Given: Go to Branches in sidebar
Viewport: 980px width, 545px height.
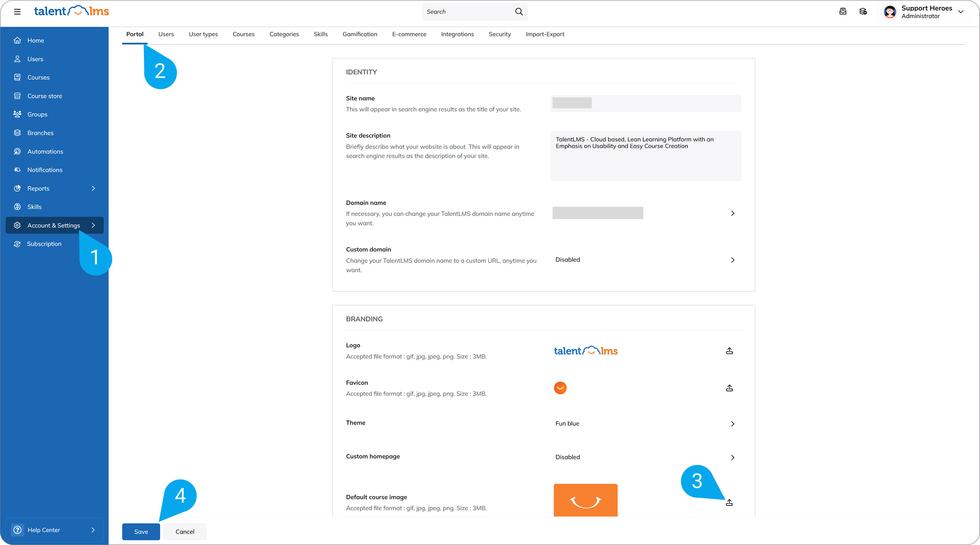Looking at the screenshot, I should pos(40,133).
